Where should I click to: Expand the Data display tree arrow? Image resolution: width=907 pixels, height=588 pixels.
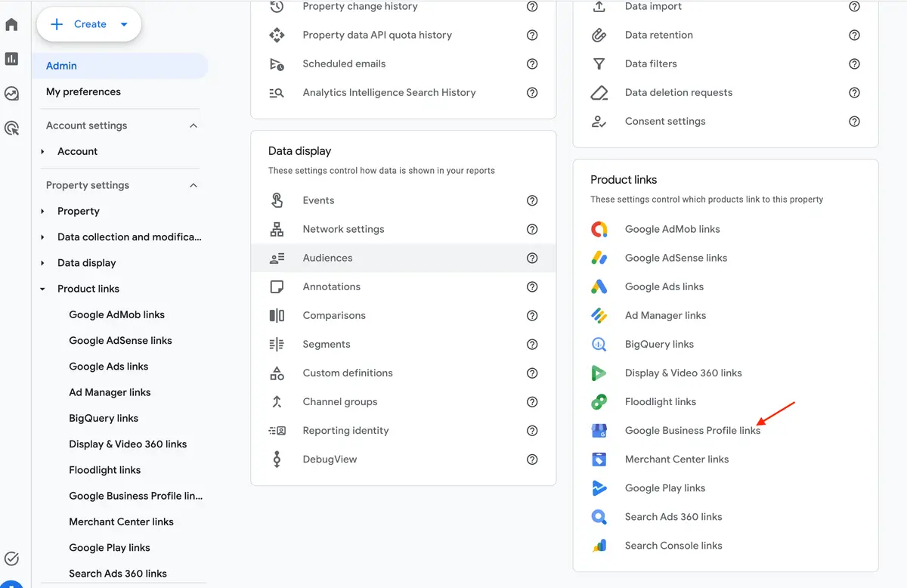tap(43, 262)
